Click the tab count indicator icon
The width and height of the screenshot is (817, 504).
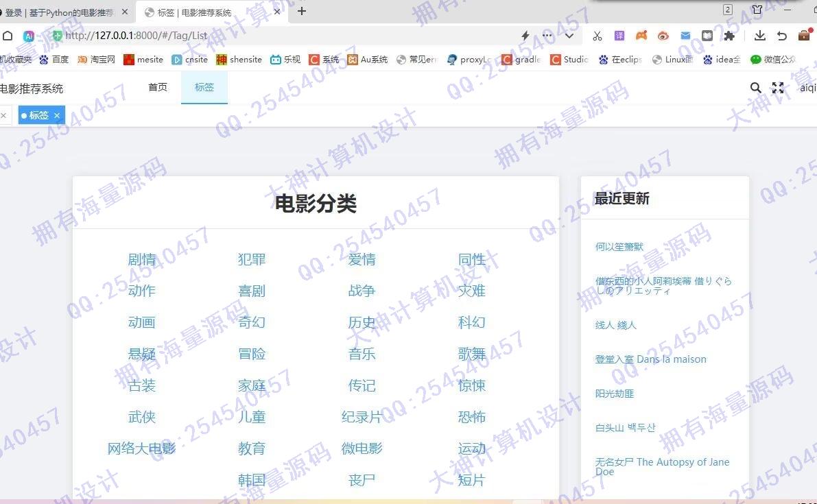pos(728,10)
